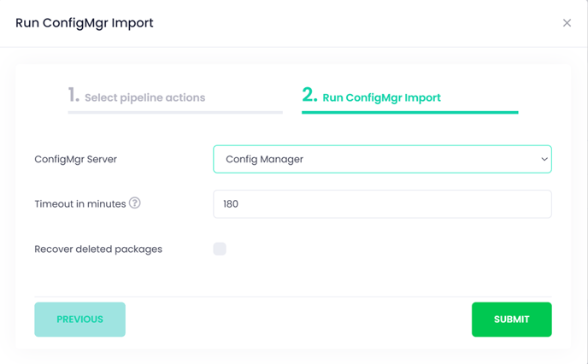Click the green progress bar under step 2
Screen dimensions: 588x364
(410, 112)
